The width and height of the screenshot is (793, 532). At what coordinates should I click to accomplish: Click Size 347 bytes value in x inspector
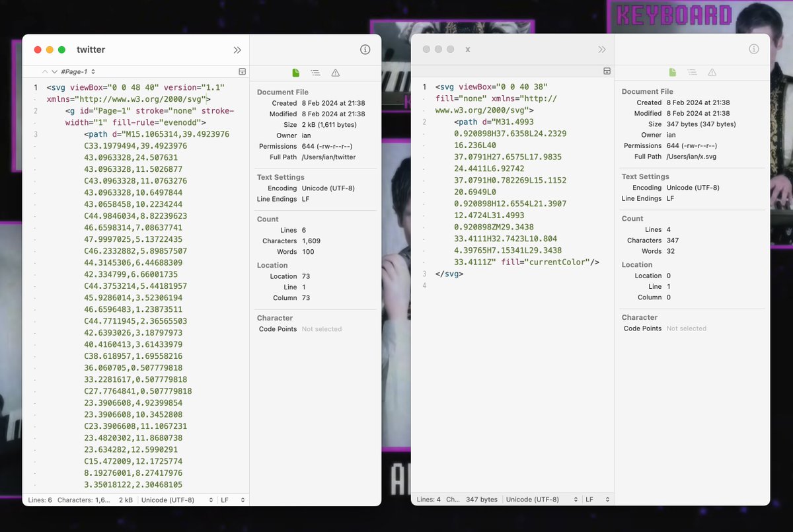(701, 124)
